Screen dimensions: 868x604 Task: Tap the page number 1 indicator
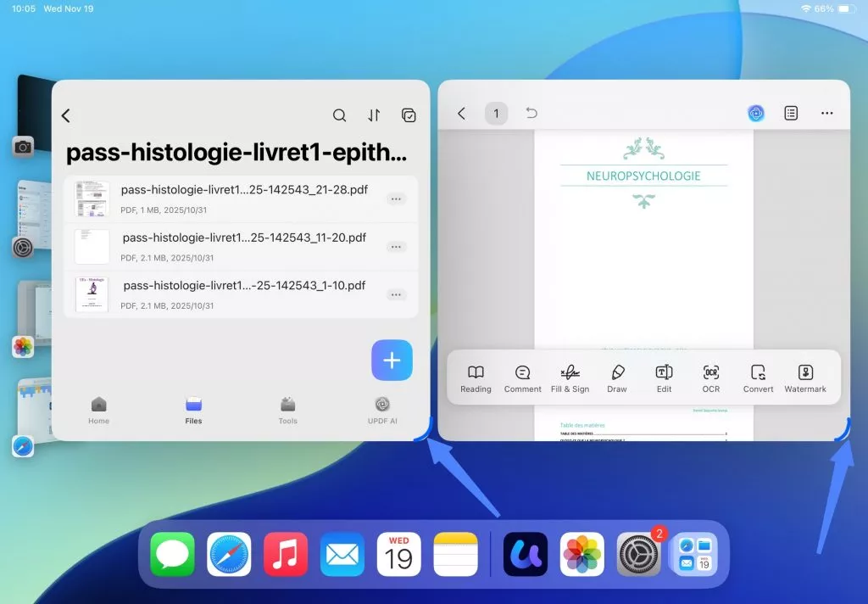496,112
